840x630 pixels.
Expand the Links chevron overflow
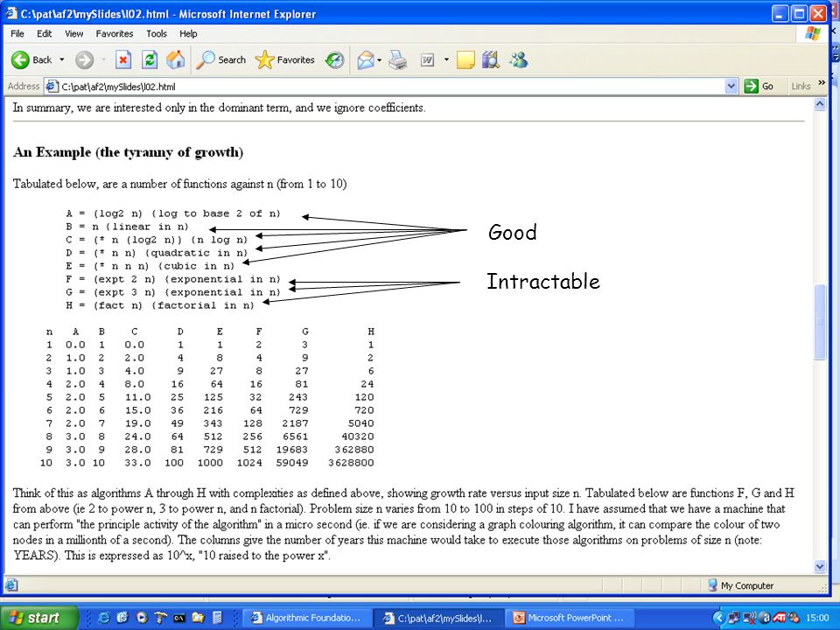click(822, 83)
